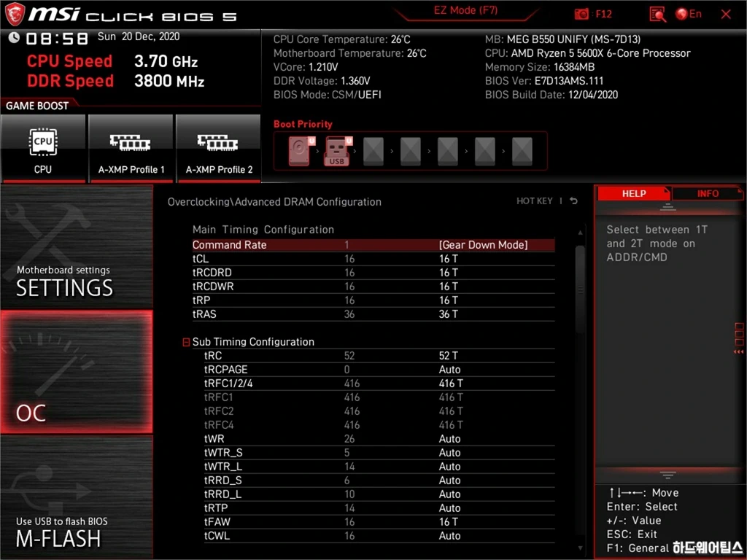Enable A-XMP Profile 1
This screenshot has height=560, width=747.
click(131, 149)
